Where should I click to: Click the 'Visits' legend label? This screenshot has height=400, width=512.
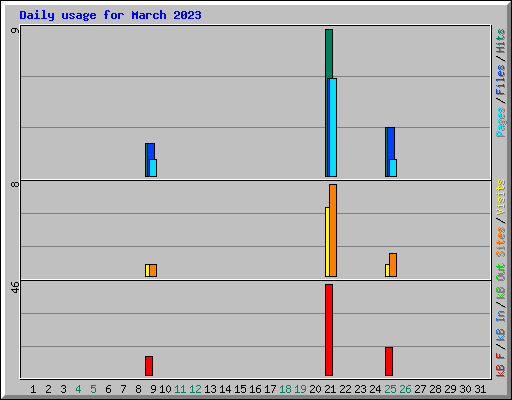(x=500, y=198)
